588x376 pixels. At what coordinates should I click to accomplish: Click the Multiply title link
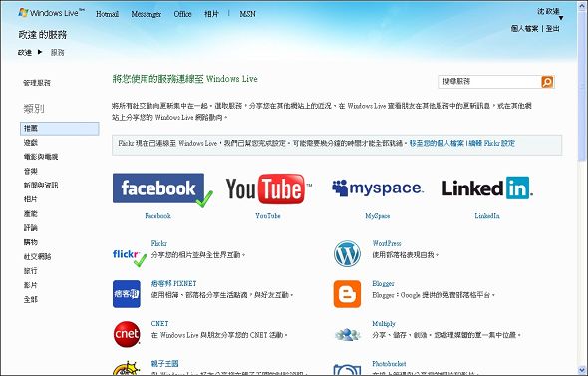[384, 324]
